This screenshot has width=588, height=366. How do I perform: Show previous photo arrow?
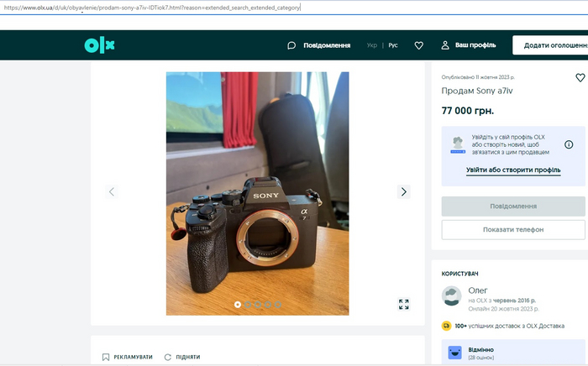click(x=112, y=191)
